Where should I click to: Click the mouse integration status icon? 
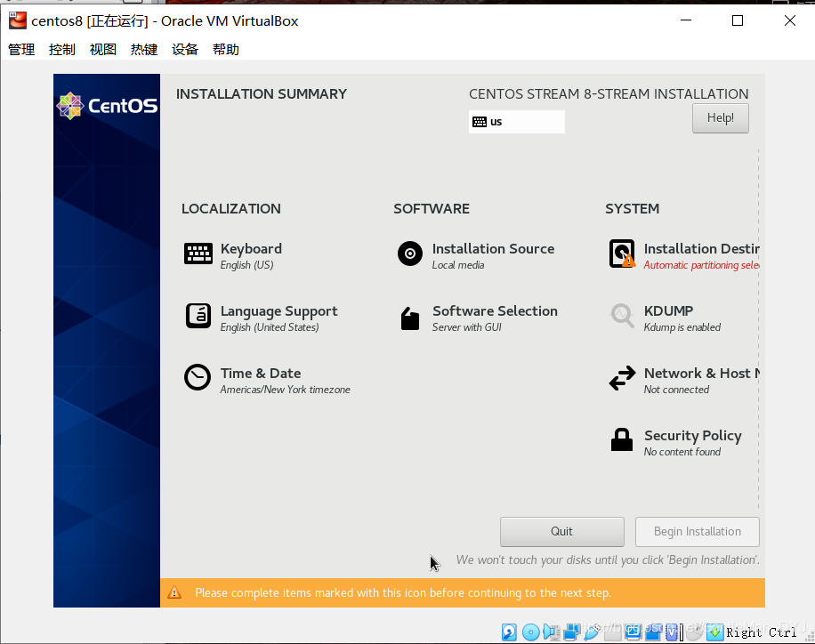coord(693,632)
